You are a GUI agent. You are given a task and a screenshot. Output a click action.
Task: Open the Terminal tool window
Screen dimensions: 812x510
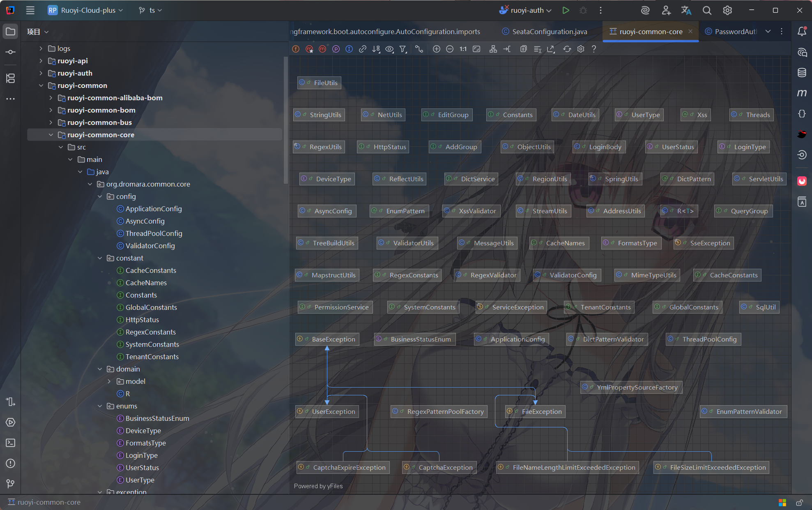coord(11,443)
